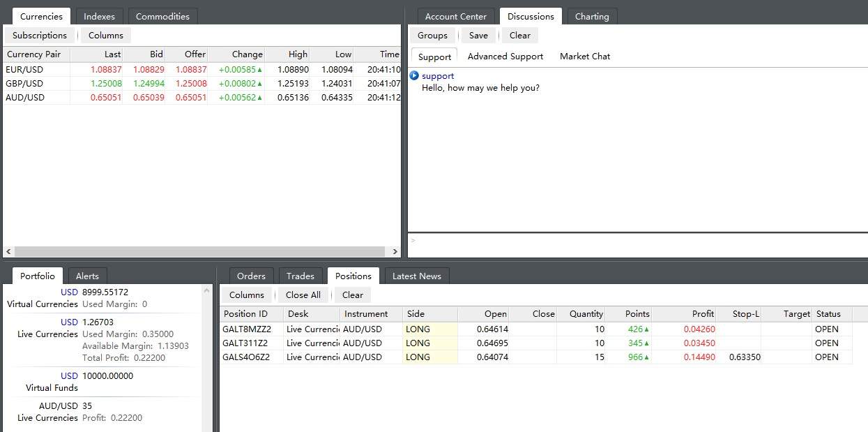Image resolution: width=868 pixels, height=432 pixels.
Task: Click the Save button in Discussions
Action: coord(478,36)
